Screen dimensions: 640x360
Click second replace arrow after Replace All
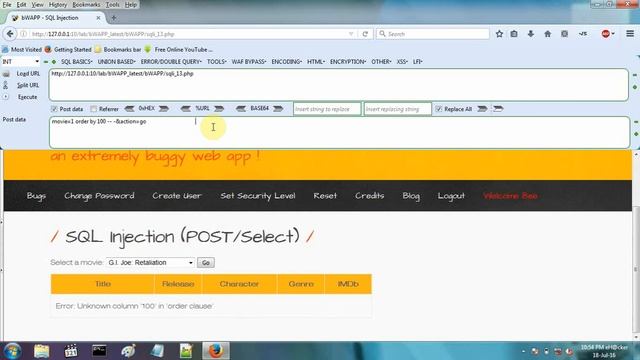498,109
